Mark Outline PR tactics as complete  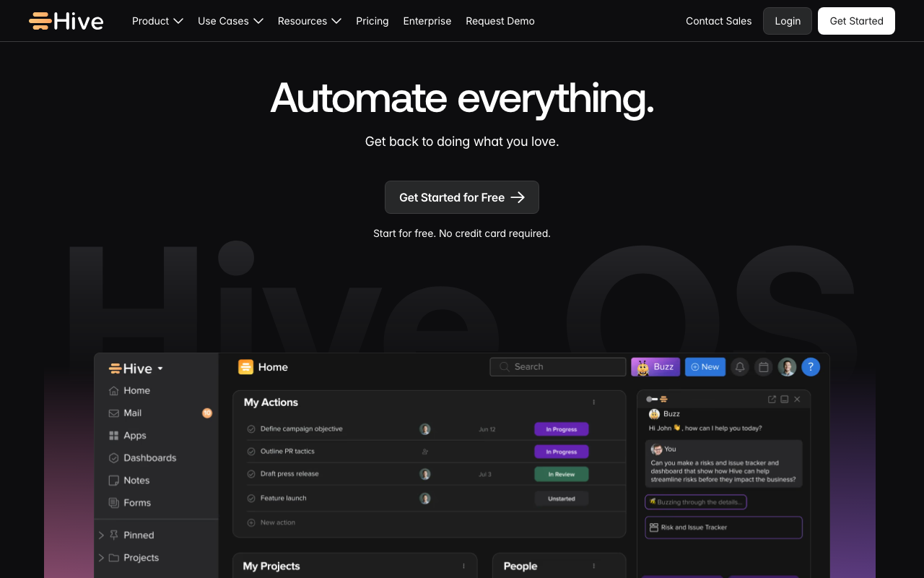coord(251,452)
